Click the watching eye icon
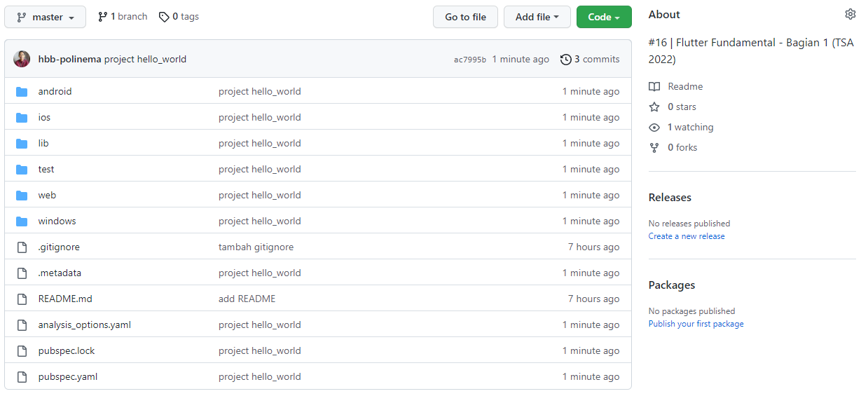 (654, 128)
